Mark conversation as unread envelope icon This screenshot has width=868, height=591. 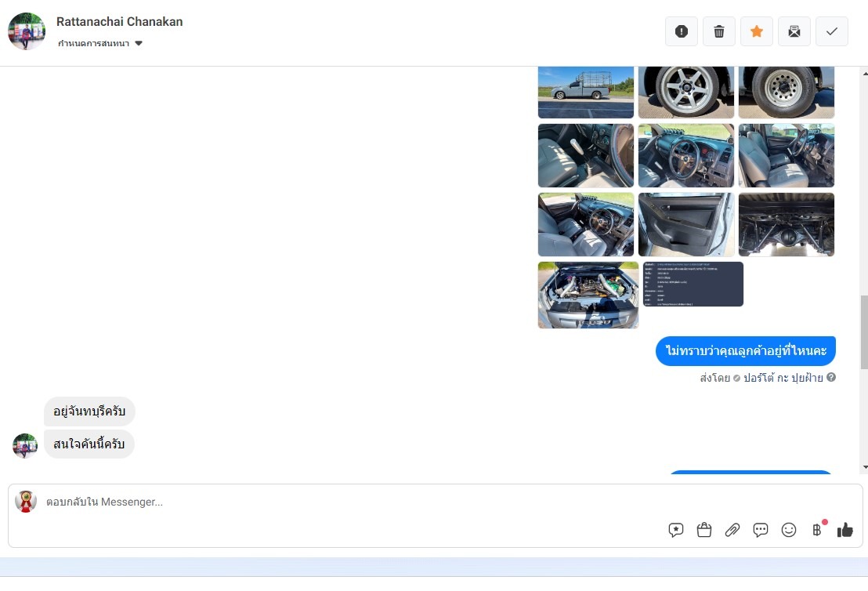[794, 31]
